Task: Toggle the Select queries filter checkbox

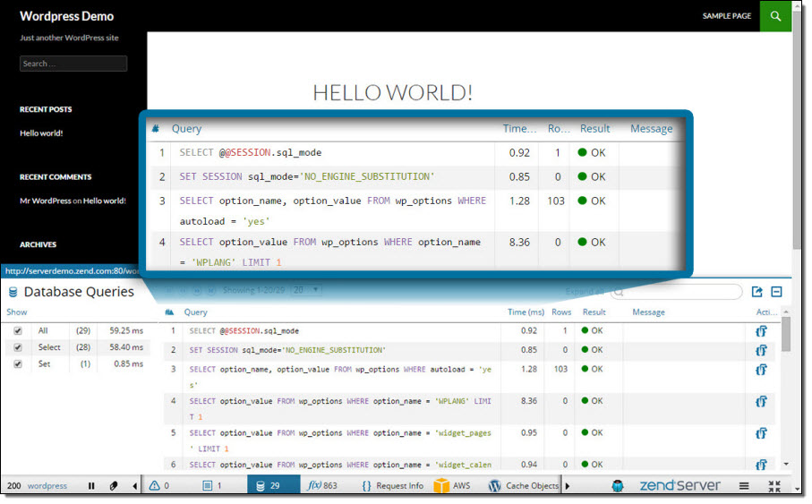Action: 18,347
